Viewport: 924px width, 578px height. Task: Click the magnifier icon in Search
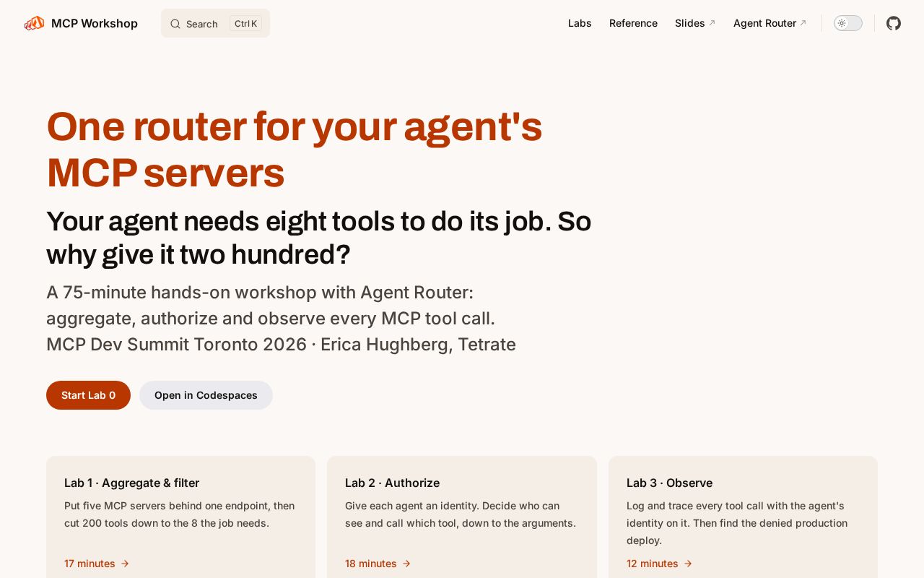coord(175,24)
